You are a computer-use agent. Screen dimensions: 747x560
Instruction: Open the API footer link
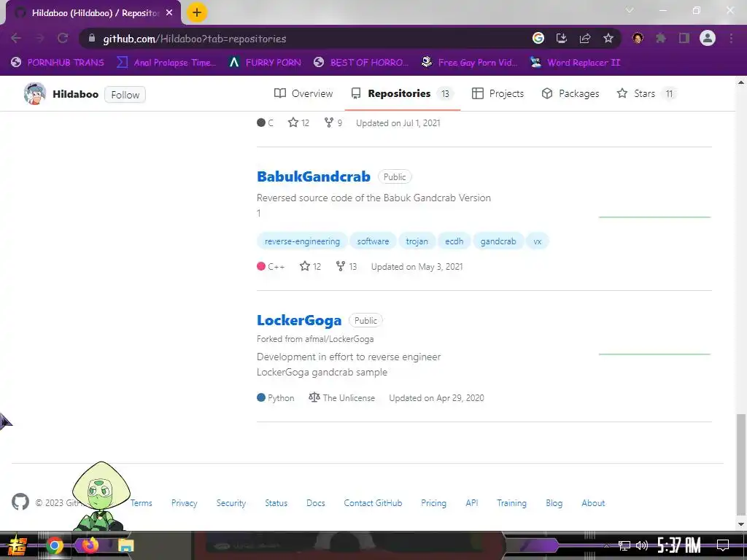(472, 503)
